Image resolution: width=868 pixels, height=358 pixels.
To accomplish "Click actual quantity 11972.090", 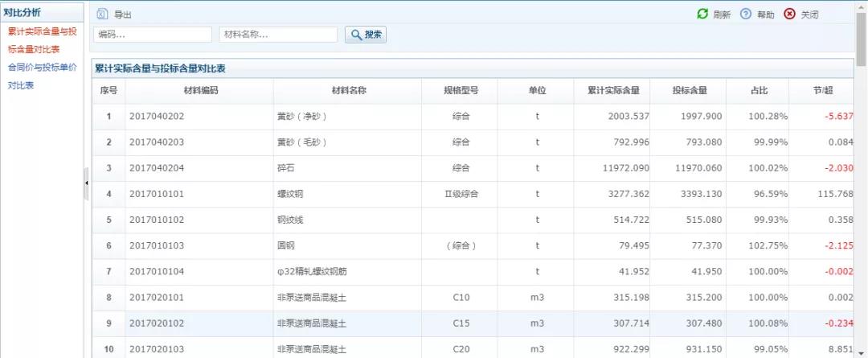I will 625,168.
